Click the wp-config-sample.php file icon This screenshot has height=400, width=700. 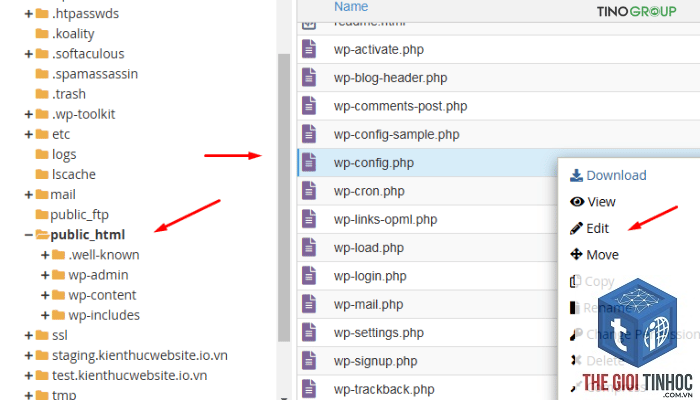(309, 134)
